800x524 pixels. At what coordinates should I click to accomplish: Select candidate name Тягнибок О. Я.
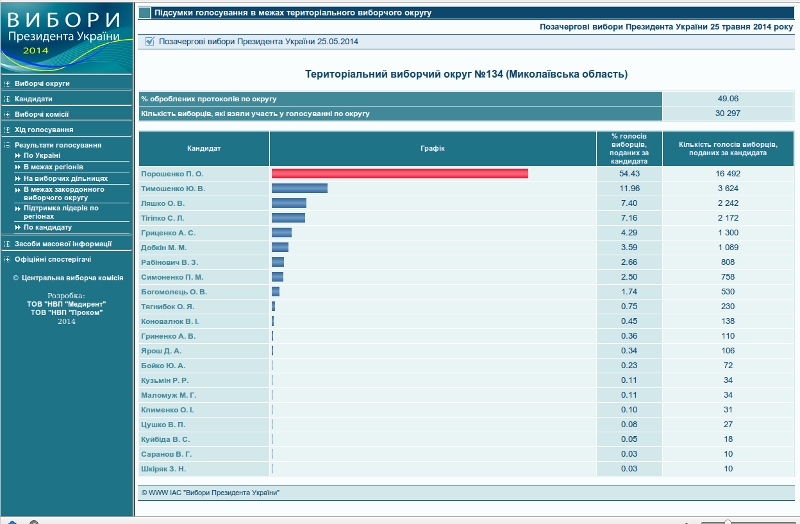[x=167, y=307]
